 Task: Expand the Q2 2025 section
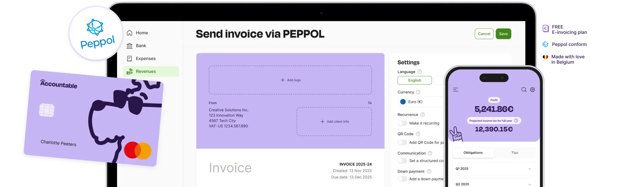[x=530, y=184]
